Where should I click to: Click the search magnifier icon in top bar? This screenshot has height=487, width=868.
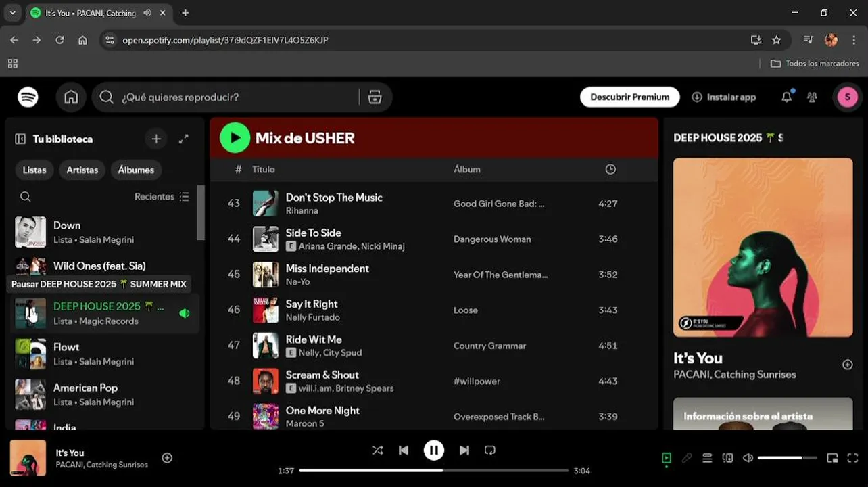click(106, 97)
